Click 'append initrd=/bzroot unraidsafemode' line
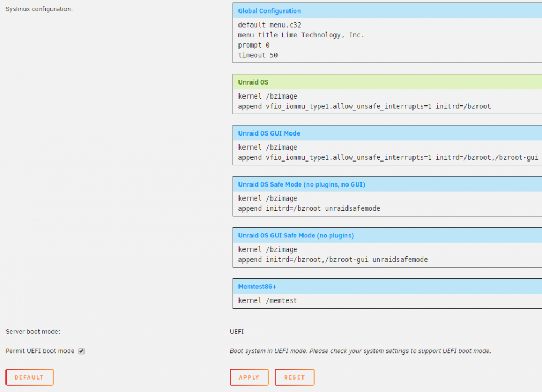The height and width of the screenshot is (392, 542). pos(309,208)
